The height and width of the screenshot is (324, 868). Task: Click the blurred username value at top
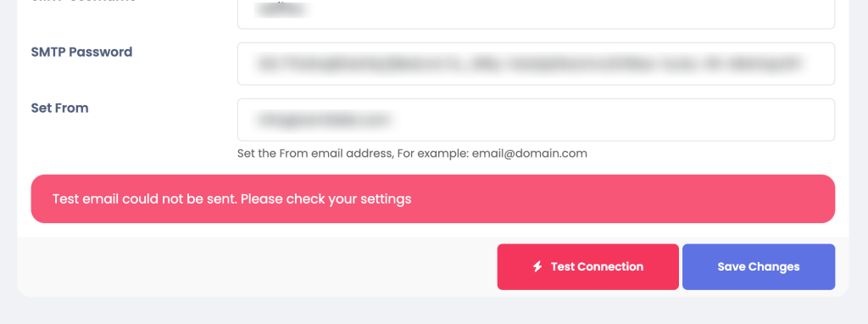281,10
